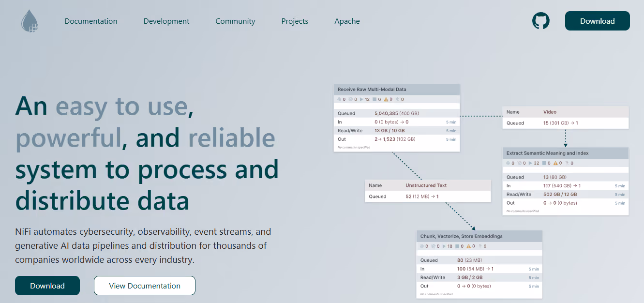Image resolution: width=644 pixels, height=303 pixels.
Task: Click the Extract Semantic Meaning and Index title
Action: (x=548, y=153)
